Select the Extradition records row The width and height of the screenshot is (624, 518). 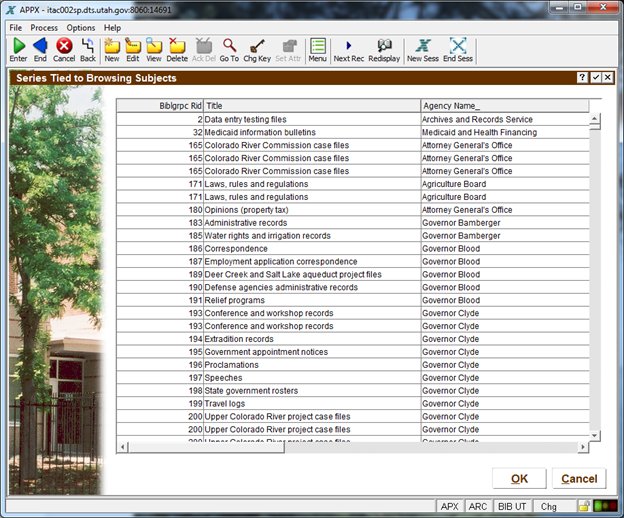pos(353,339)
